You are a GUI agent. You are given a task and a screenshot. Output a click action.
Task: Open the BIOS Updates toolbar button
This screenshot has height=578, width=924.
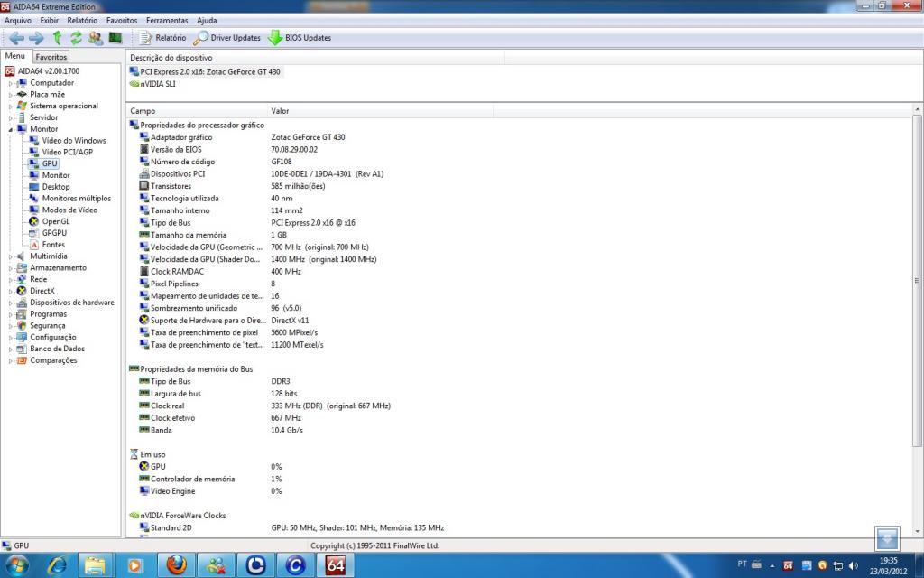(300, 38)
